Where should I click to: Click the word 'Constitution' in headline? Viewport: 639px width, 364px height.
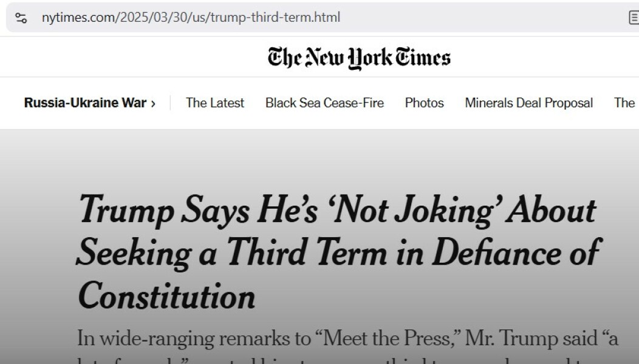point(166,295)
